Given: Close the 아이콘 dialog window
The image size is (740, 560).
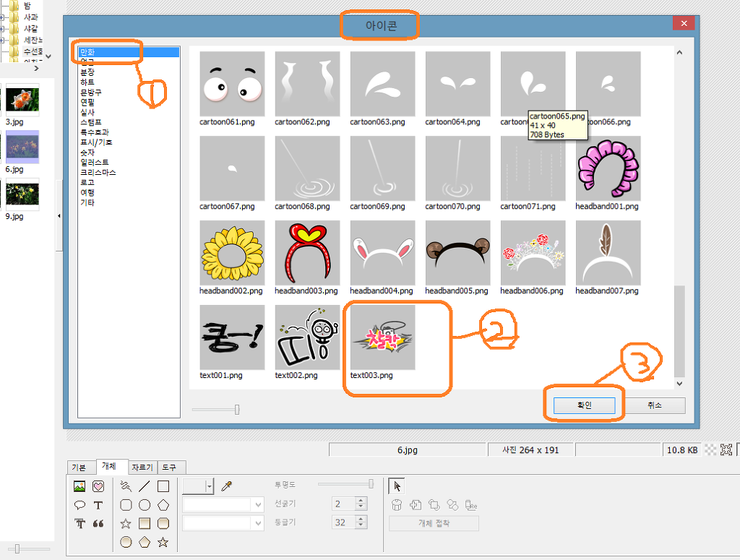Looking at the screenshot, I should click(684, 23).
